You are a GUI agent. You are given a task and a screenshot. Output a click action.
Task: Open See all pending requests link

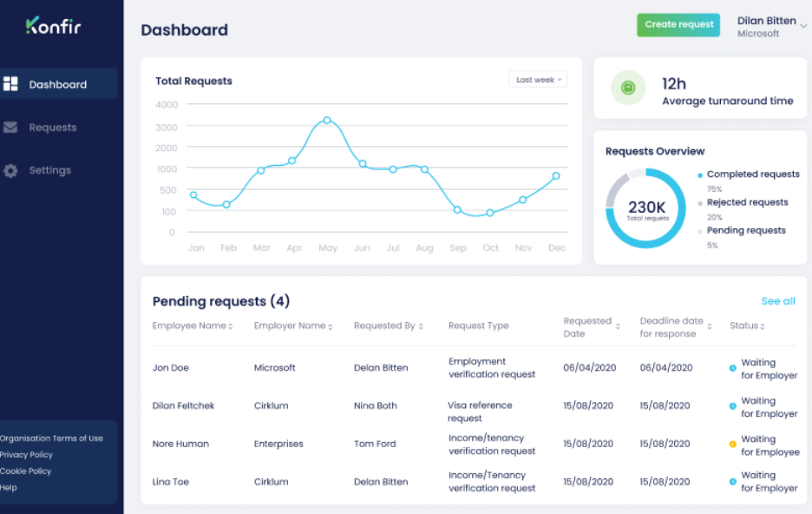click(x=778, y=301)
